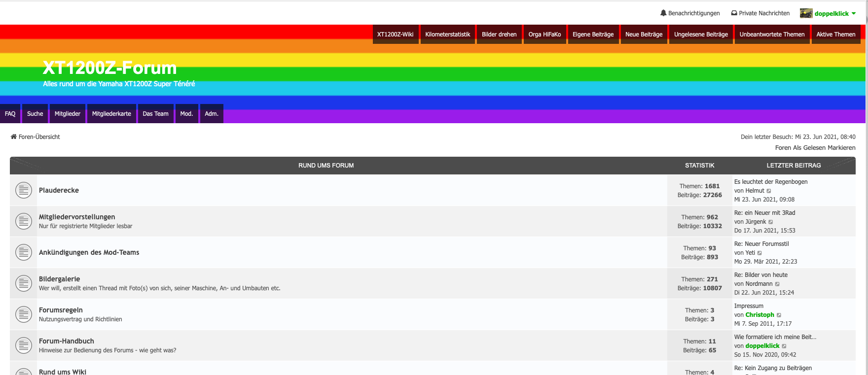868x375 pixels.
Task: Open the Mitgliedervorstellungen forum
Action: (x=77, y=217)
